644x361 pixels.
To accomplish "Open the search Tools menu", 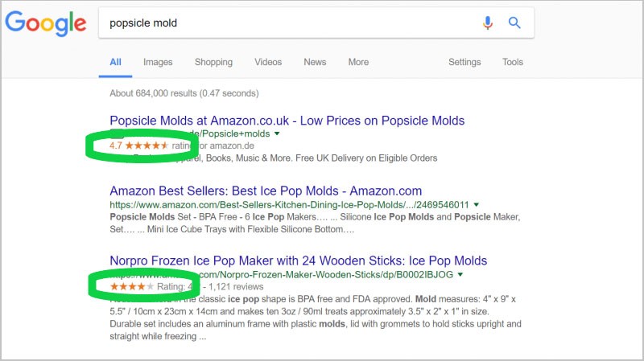I will pos(513,62).
